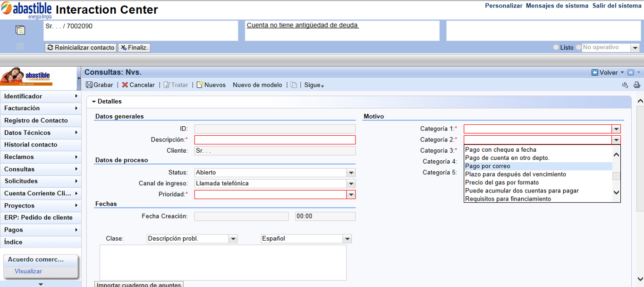Open Cuenta Corriente Cli... menu
The image size is (644, 287).
[x=41, y=193]
